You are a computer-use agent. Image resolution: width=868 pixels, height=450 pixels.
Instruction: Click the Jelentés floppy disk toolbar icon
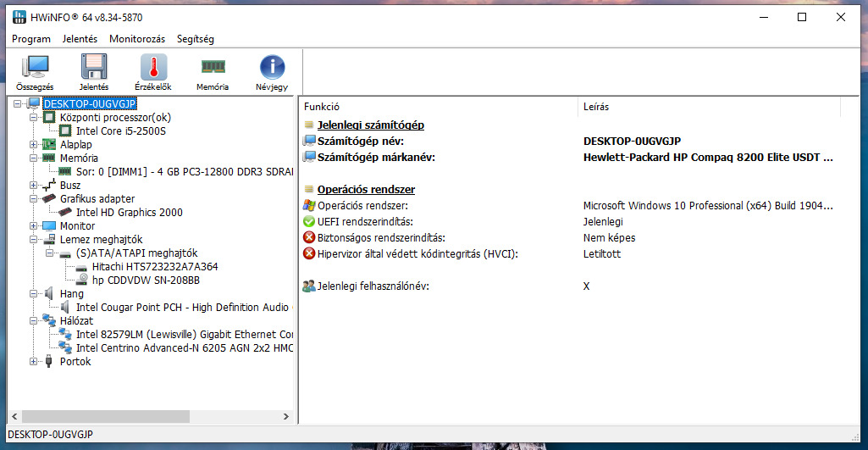(x=94, y=67)
